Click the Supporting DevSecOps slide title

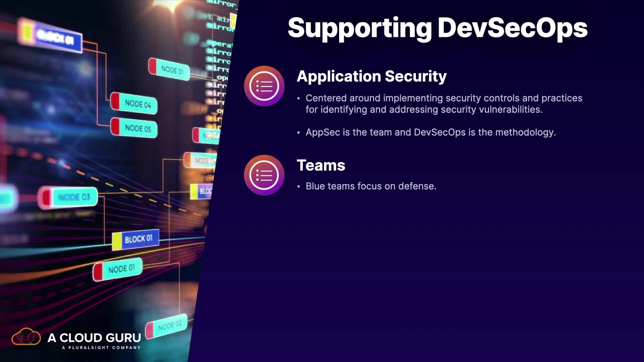[x=437, y=28]
